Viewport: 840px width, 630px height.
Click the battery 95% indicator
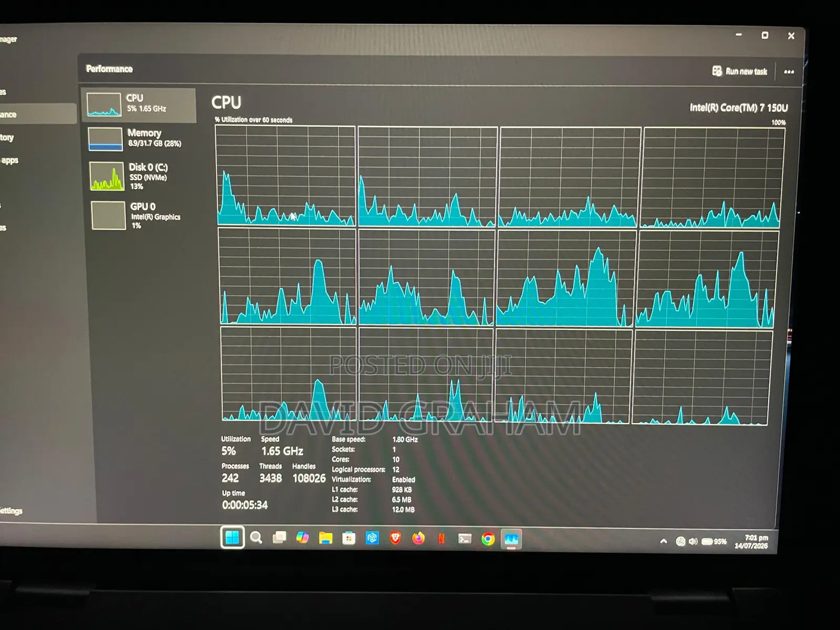(714, 542)
